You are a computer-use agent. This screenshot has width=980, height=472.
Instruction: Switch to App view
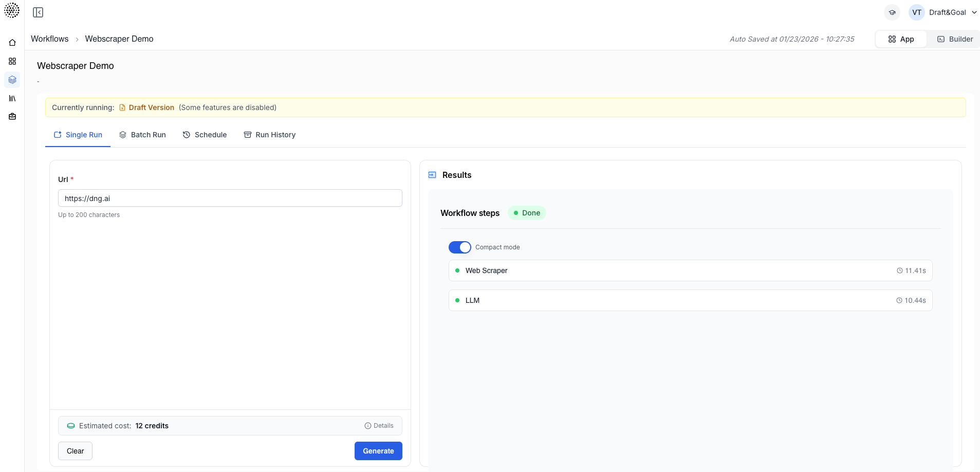(901, 39)
